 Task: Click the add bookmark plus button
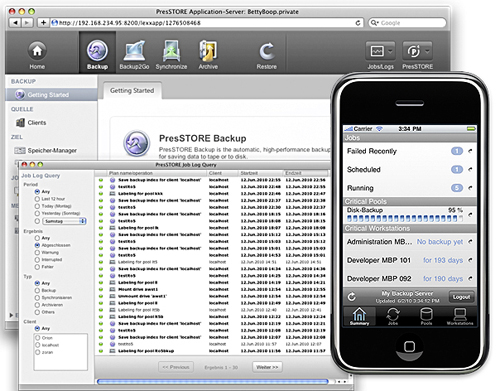pos(43,23)
